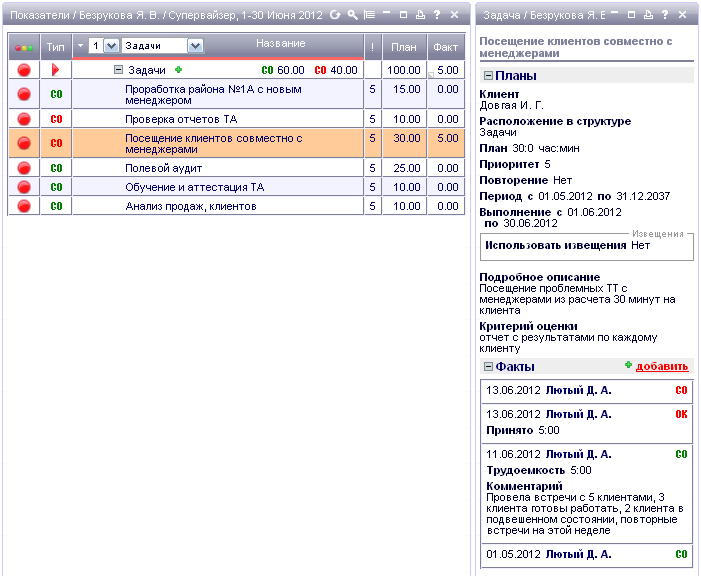Sort by the План column header
The width and height of the screenshot is (701, 576).
click(404, 47)
